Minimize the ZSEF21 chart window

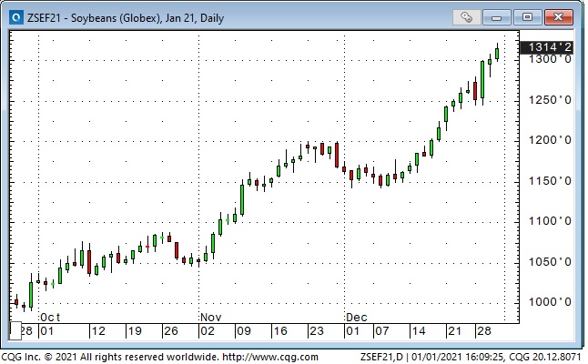496,17
